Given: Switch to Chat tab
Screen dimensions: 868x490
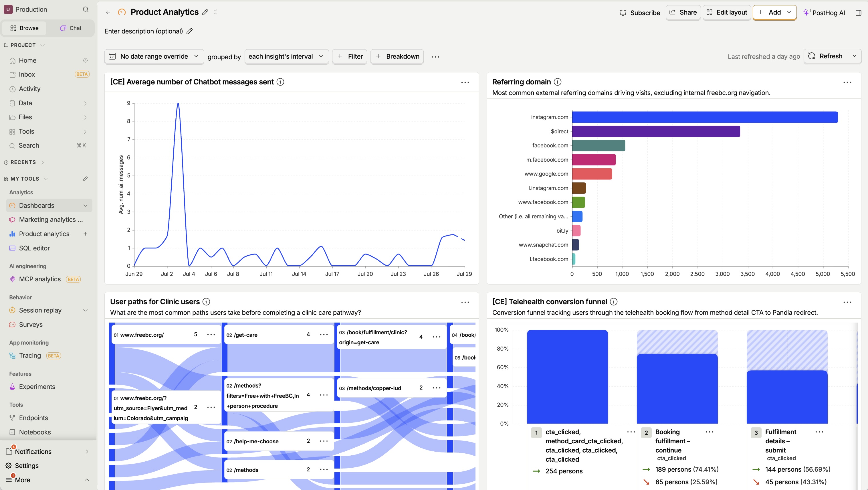Looking at the screenshot, I should click(x=71, y=28).
